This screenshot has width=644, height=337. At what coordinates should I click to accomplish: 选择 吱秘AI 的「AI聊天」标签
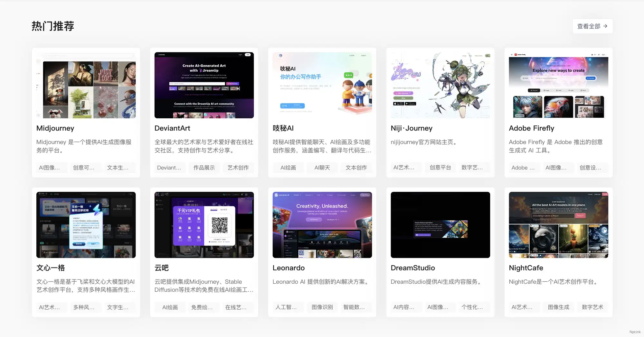(x=322, y=167)
